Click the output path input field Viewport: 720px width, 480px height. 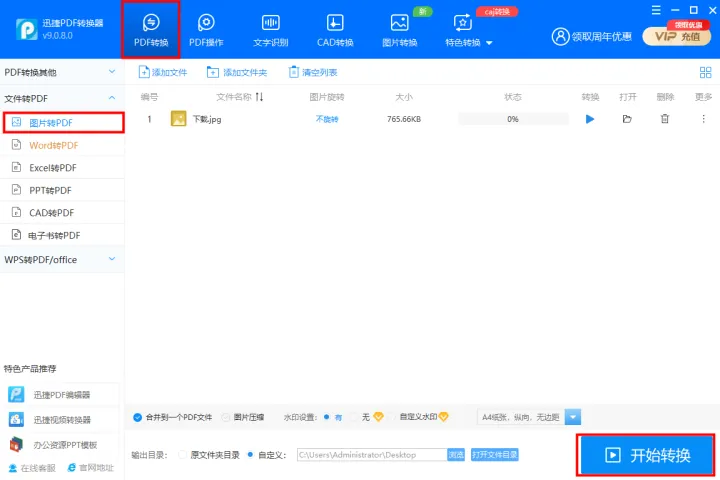[372, 455]
